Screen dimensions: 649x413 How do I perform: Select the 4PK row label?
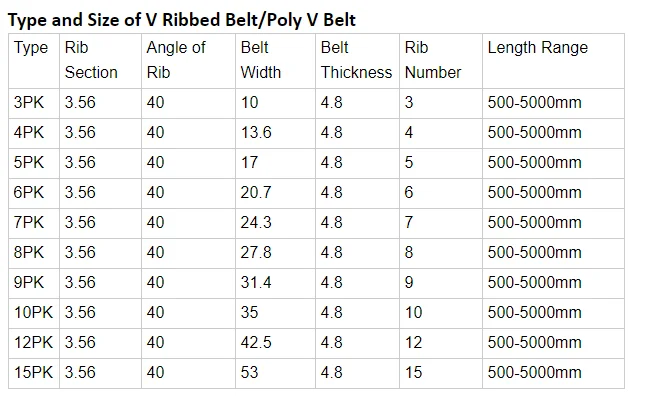[31, 132]
